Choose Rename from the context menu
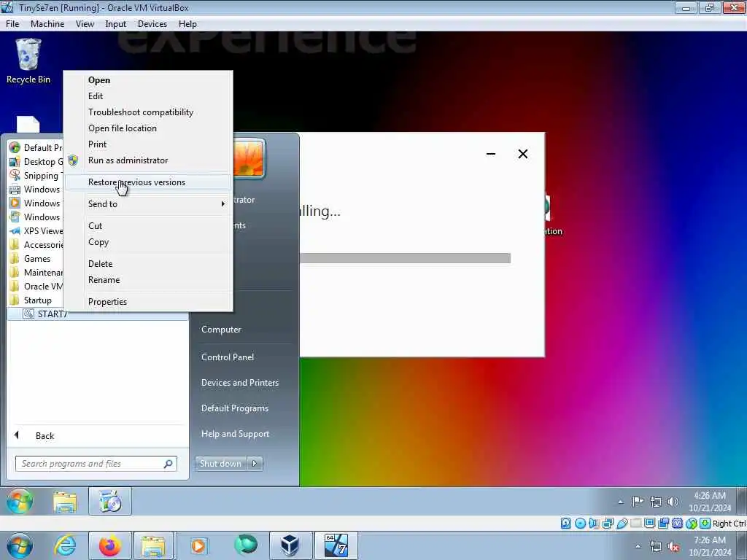 point(148,279)
